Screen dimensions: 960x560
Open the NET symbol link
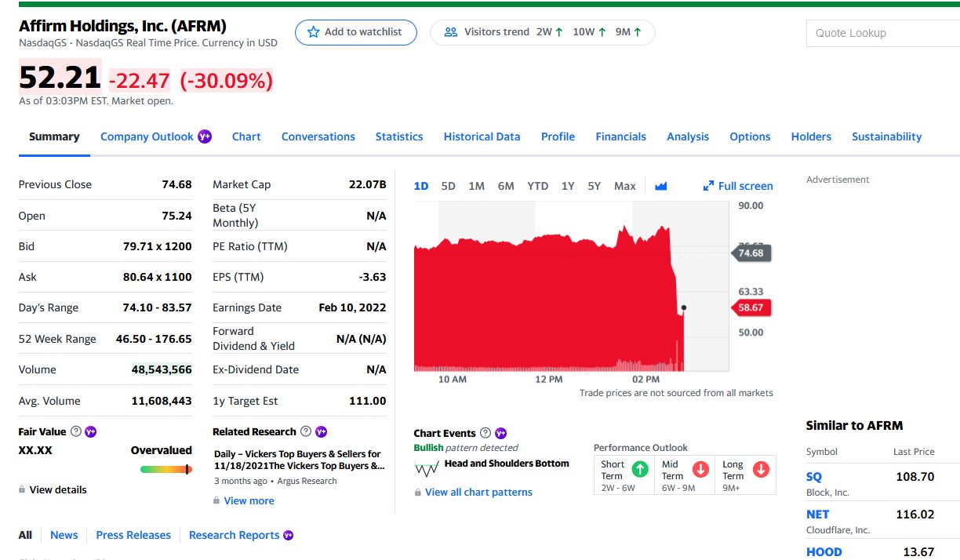pyautogui.click(x=817, y=514)
